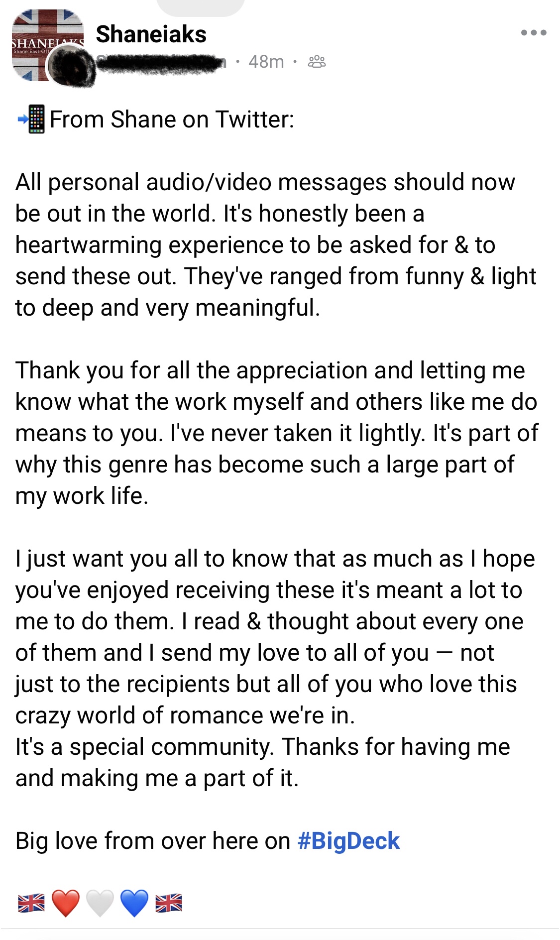Image resolution: width=560 pixels, height=940 pixels.
Task: Open the #BigDeck hashtag
Action: [348, 841]
